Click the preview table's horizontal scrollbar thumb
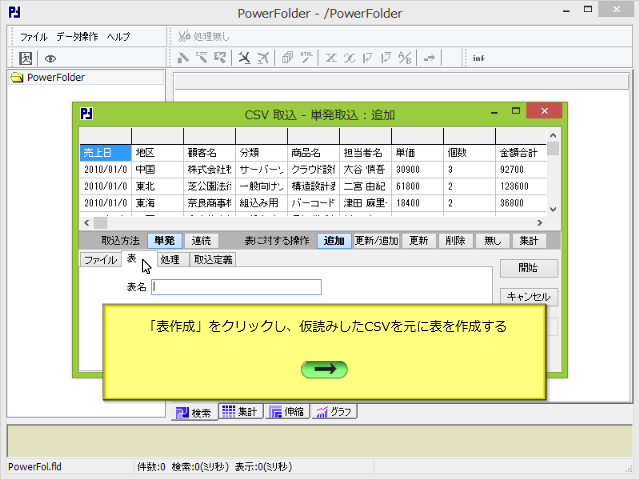The width and height of the screenshot is (640, 480). 100,223
